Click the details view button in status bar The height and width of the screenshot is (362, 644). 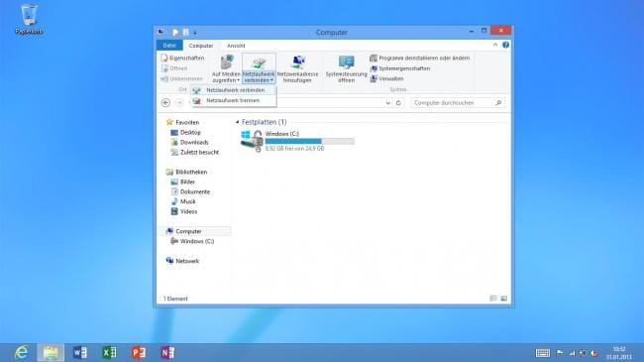493,299
